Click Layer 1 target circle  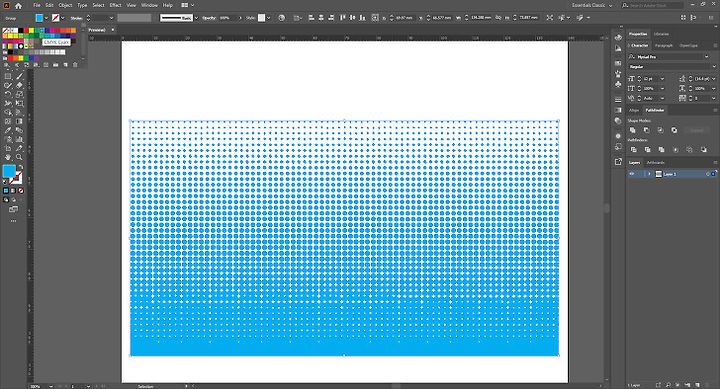[708, 174]
